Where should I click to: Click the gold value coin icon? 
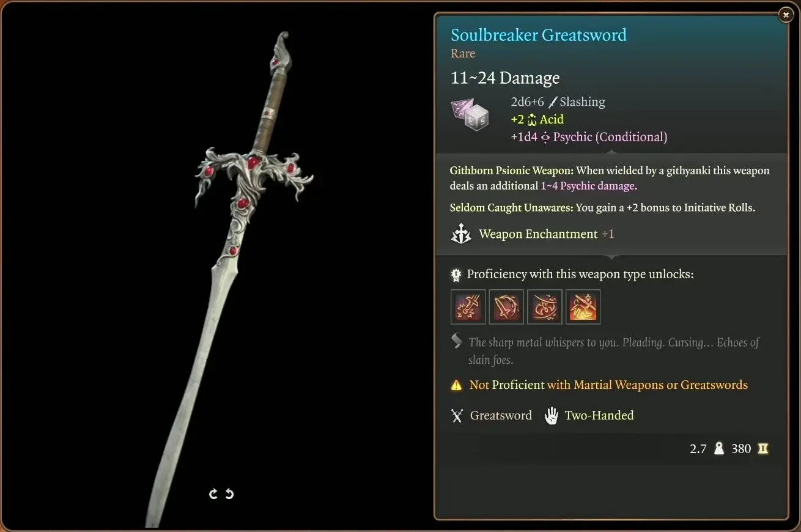click(762, 449)
